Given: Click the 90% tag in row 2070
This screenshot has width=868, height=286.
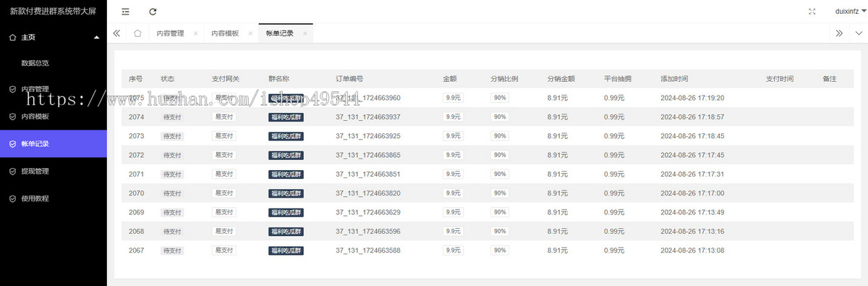Looking at the screenshot, I should [500, 193].
